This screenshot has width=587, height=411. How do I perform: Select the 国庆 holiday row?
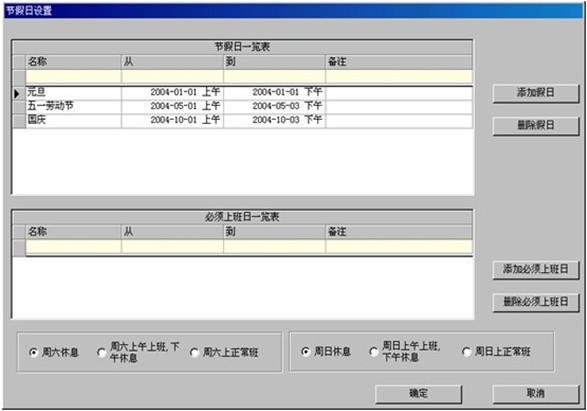(249, 121)
